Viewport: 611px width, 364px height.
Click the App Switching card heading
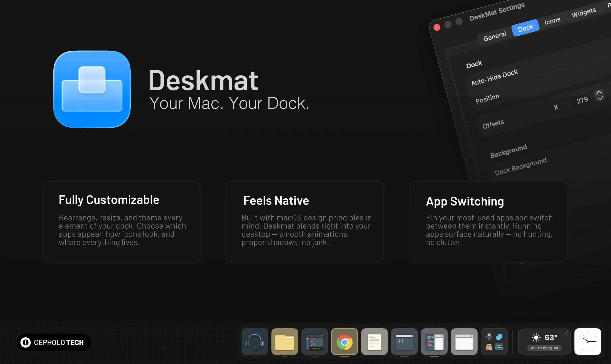point(465,202)
